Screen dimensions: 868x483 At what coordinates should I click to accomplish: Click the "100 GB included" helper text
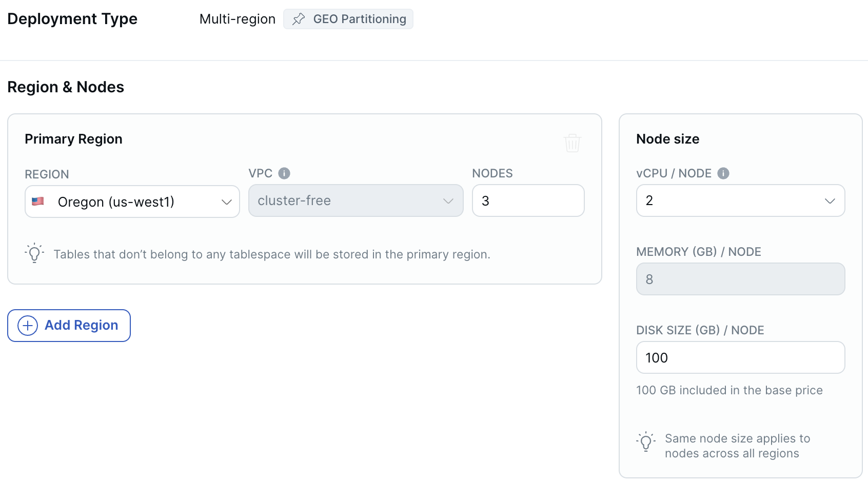pos(729,390)
